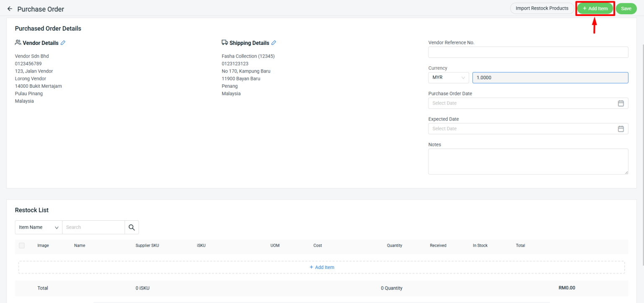The image size is (644, 303).
Task: Click the Restock List search magnifier icon
Action: (132, 227)
